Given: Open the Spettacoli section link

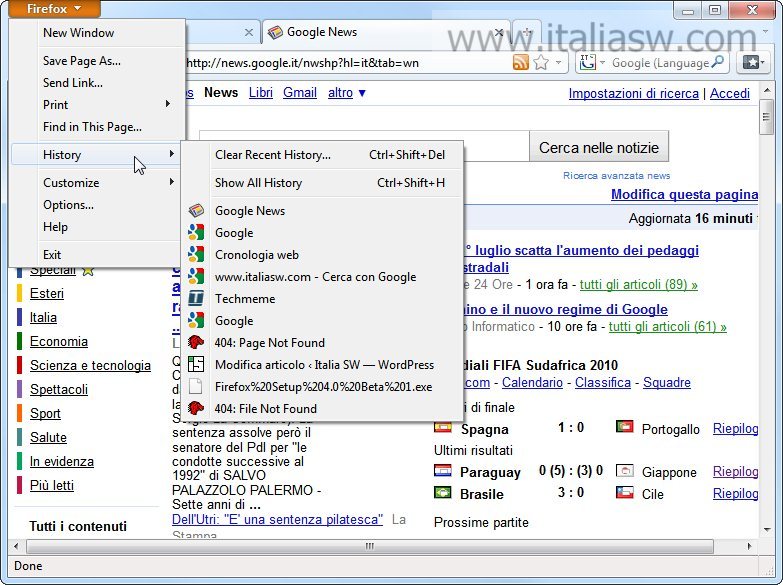Looking at the screenshot, I should pyautogui.click(x=59, y=389).
